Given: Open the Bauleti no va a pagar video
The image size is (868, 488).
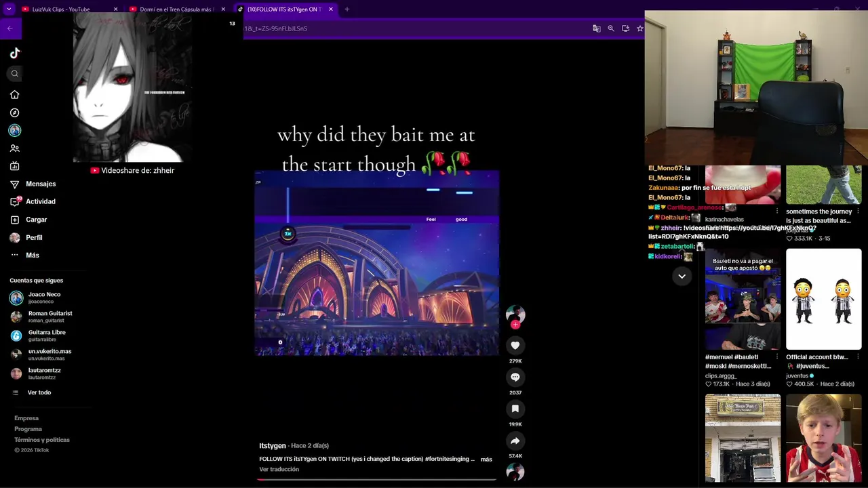Looking at the screenshot, I should 743,299.
